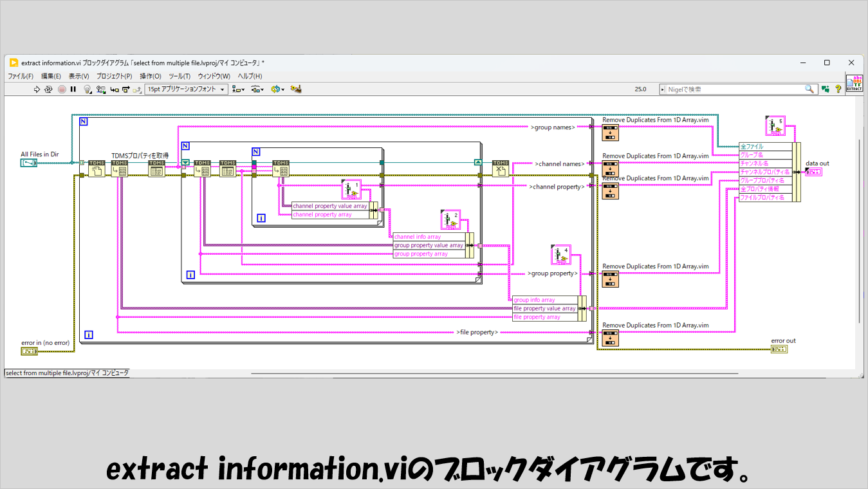
Task: Toggle Retain Wire Values button
Action: [x=100, y=89]
